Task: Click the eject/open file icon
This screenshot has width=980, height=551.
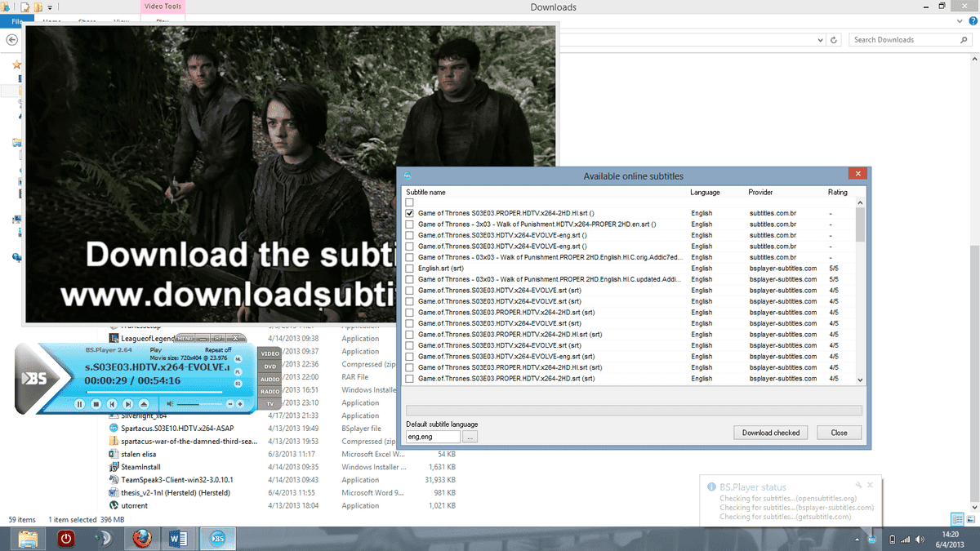Action: 144,404
